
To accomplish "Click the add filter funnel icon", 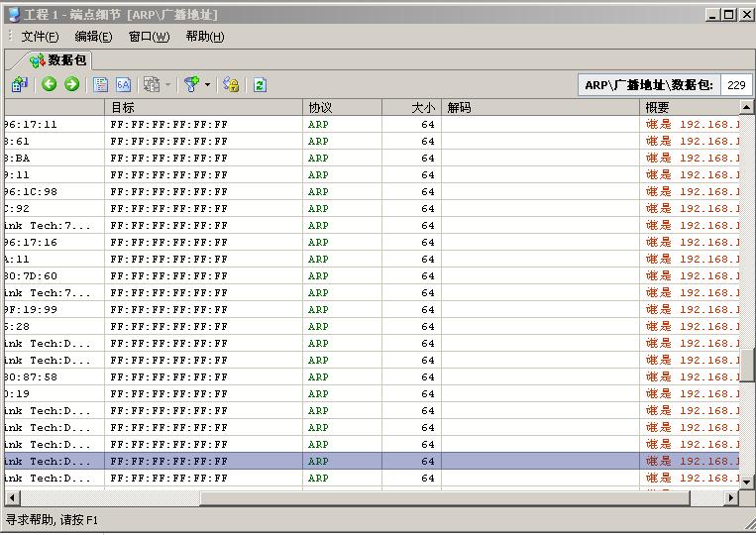I will tap(192, 85).
